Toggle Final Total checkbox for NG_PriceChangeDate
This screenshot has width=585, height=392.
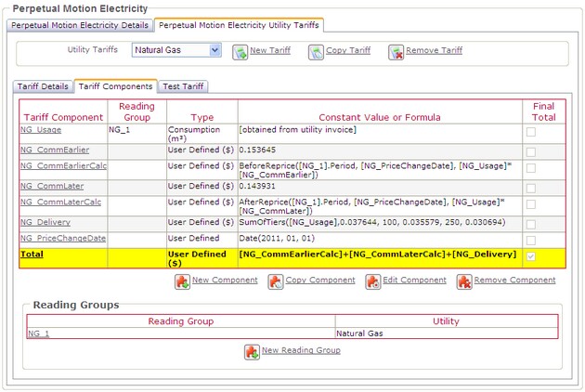[531, 241]
